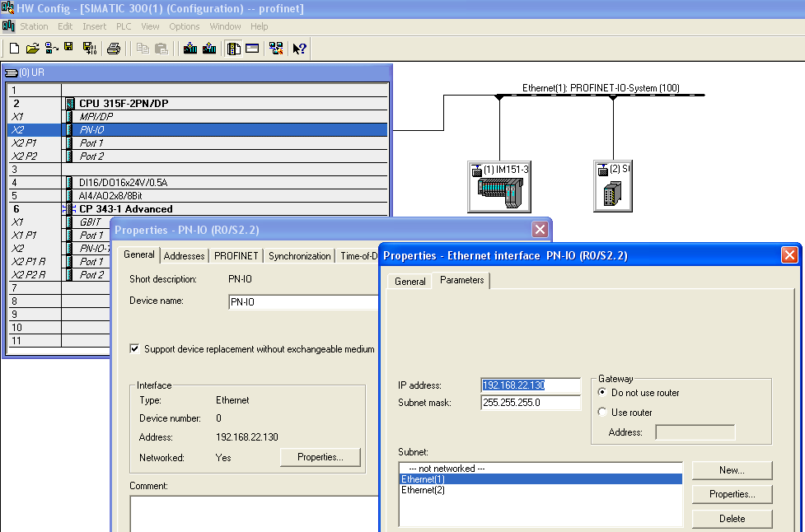Select Ethernet(2) in the Subnet list
Image resolution: width=805 pixels, height=532 pixels.
(x=541, y=490)
